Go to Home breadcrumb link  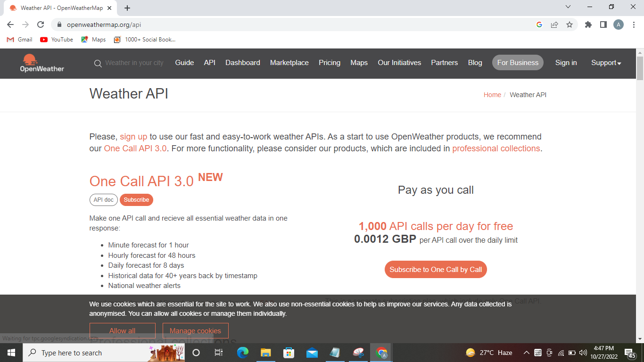coord(492,95)
